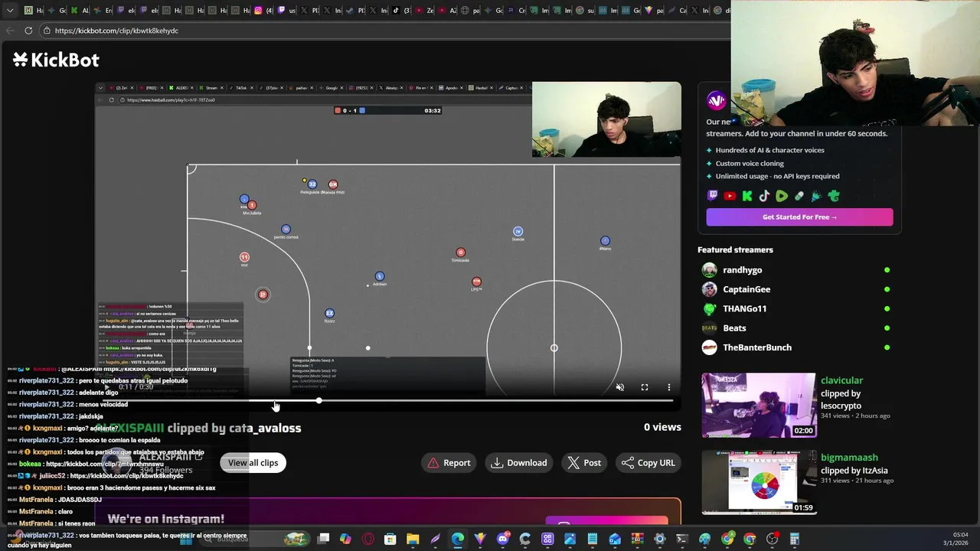
Task: Click Get Started For Free button
Action: pyautogui.click(x=799, y=217)
